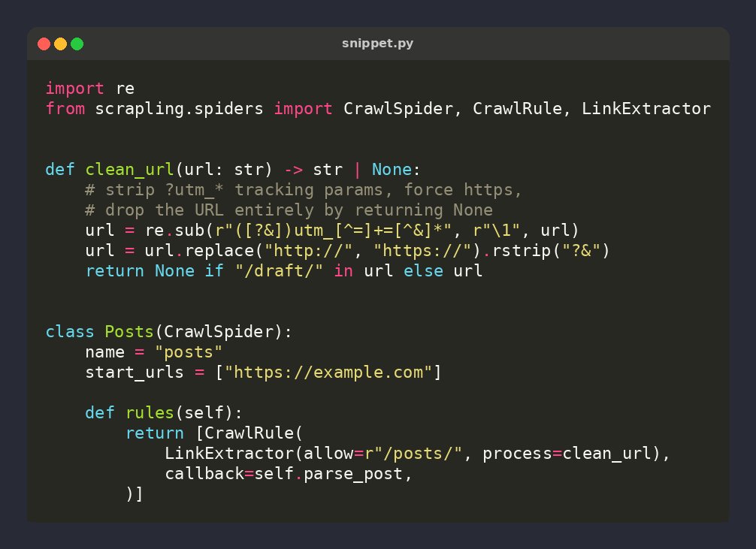Click 'url.replace(' on the https line

[x=204, y=251]
